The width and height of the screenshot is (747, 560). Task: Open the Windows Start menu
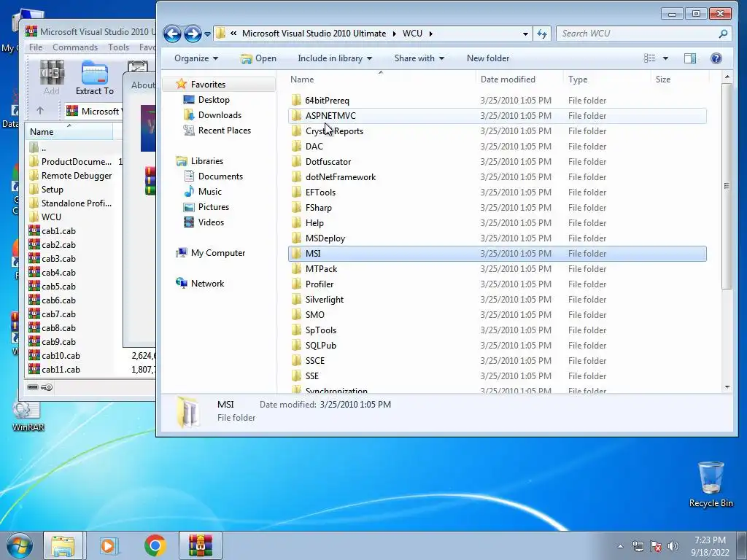(20, 545)
